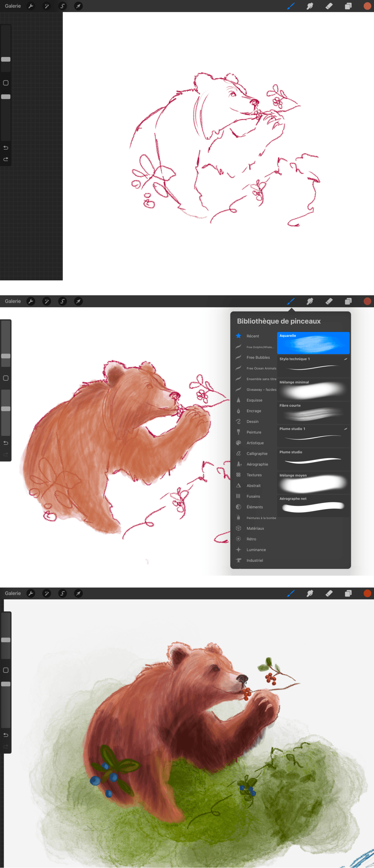This screenshot has height=868, width=374.
Task: Open the Matériaux brush category
Action: (256, 528)
